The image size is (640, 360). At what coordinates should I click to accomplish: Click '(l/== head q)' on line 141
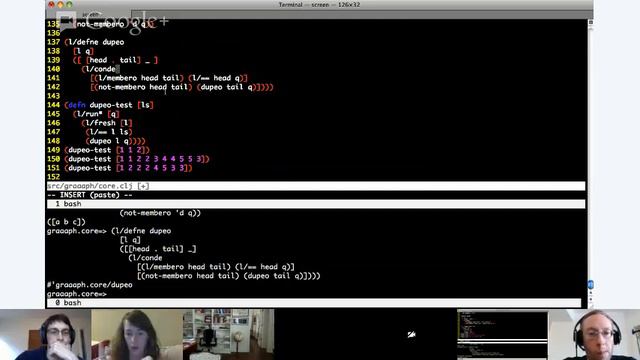click(216, 78)
